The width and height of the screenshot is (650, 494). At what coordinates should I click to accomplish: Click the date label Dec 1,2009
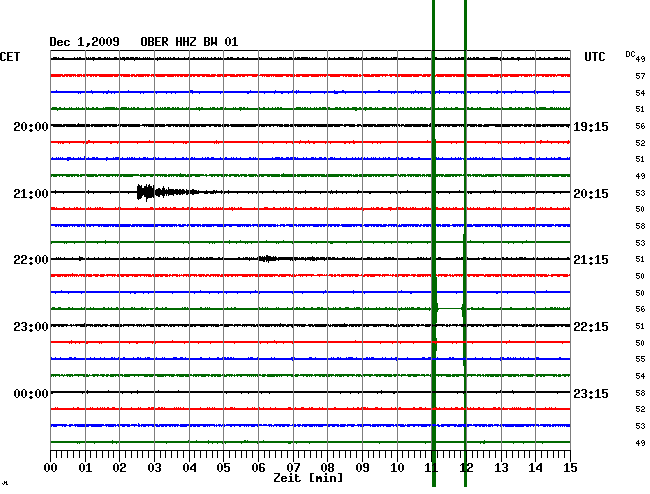click(x=84, y=42)
